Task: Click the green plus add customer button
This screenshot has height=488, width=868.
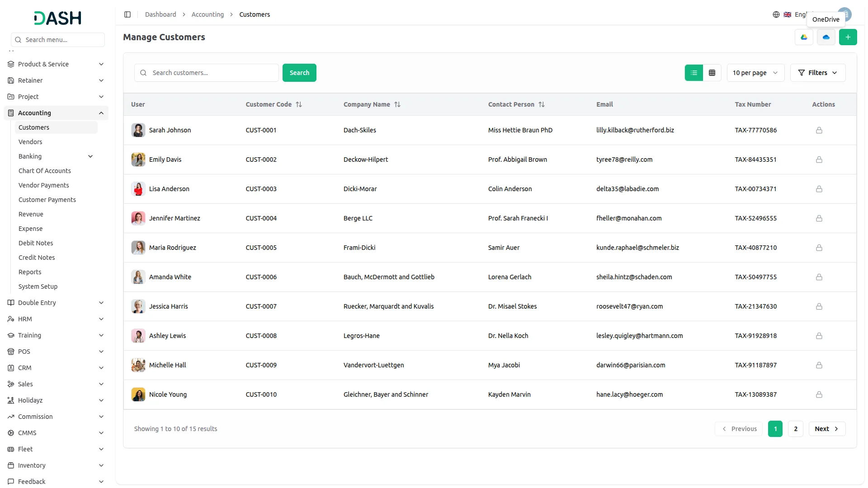Action: pos(848,37)
